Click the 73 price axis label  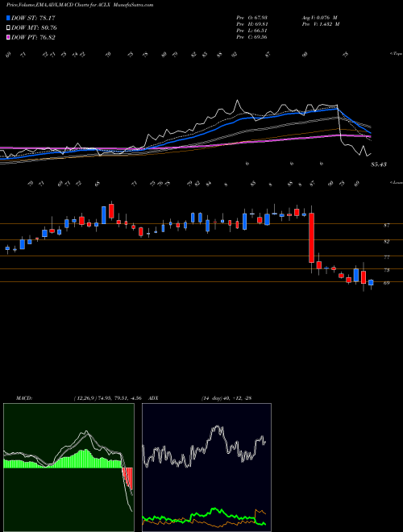tap(386, 270)
